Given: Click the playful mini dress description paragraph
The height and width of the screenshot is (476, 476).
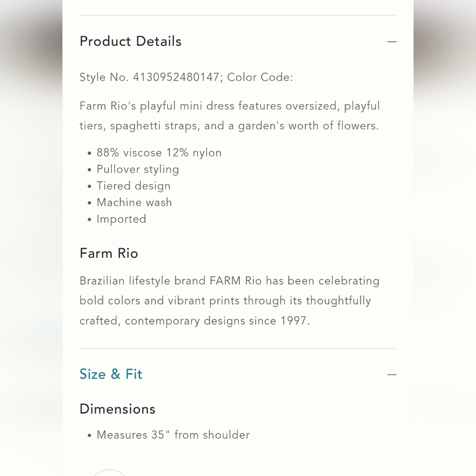Looking at the screenshot, I should point(230,116).
